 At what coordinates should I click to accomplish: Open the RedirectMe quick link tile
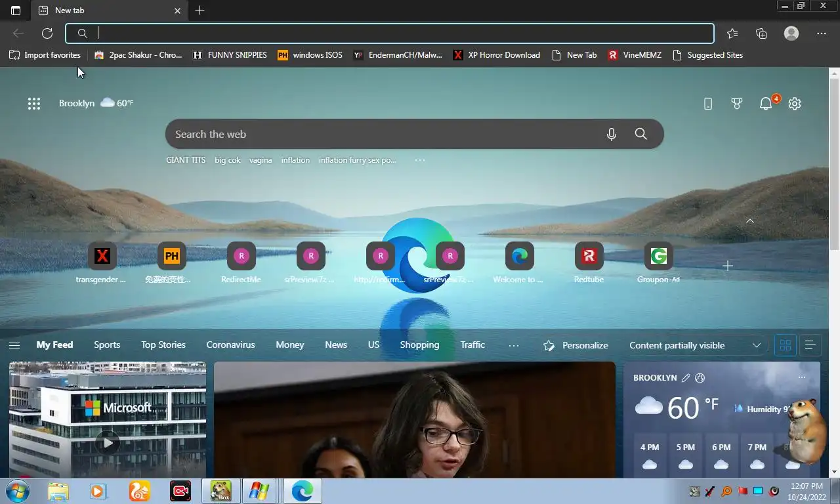241,262
